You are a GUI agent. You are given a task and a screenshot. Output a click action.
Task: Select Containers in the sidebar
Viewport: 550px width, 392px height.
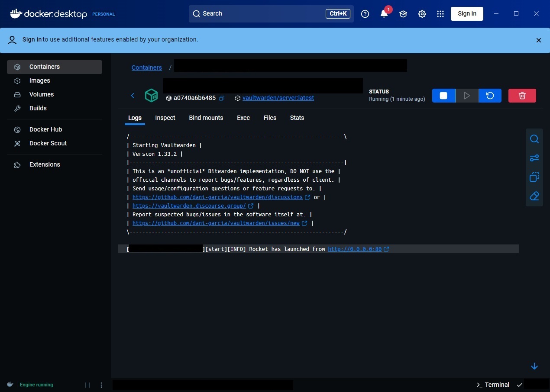pos(55,67)
